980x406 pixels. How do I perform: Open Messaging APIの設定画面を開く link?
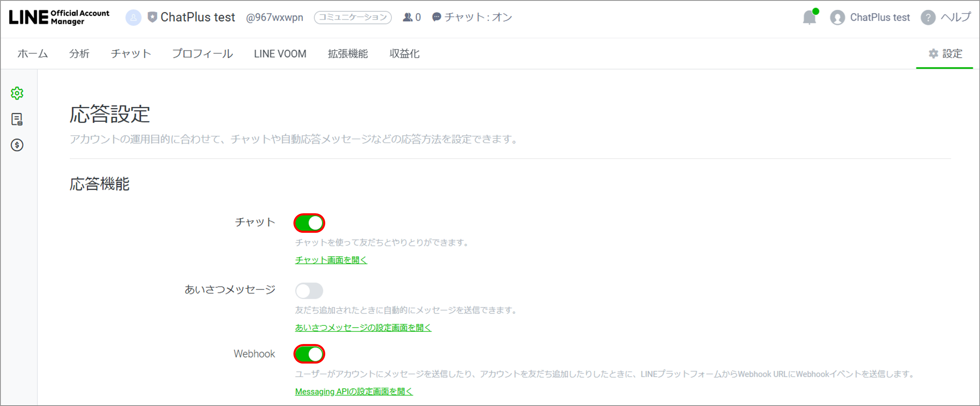[x=354, y=392]
